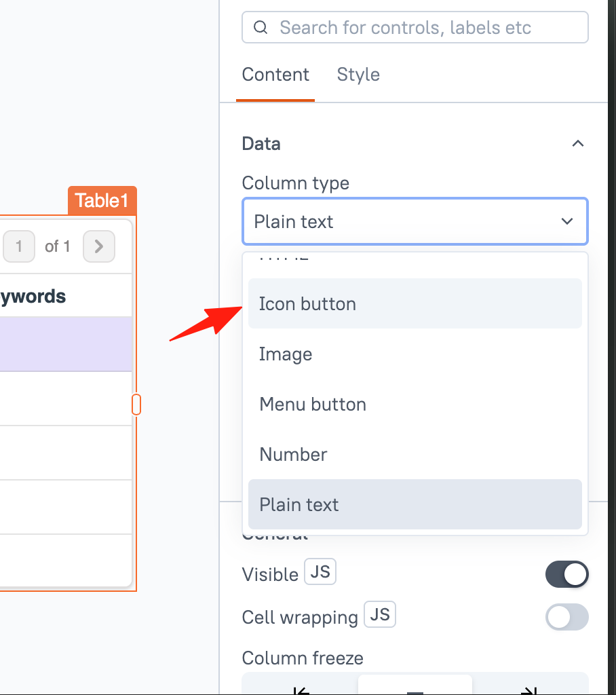Open the Column type dropdown
Viewport: 616px width, 695px height.
pos(415,221)
